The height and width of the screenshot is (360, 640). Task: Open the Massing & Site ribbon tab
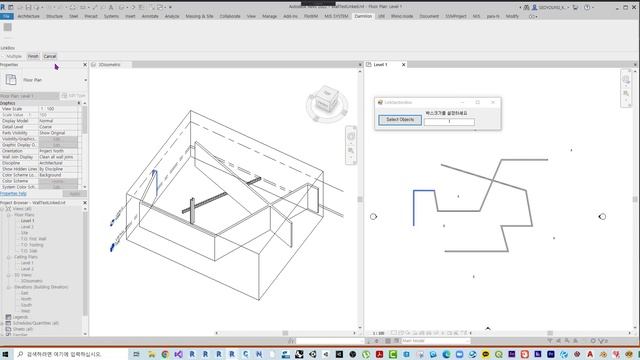tap(199, 16)
